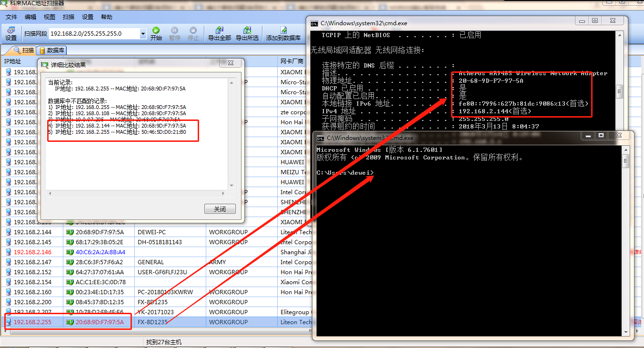
Task: Click the MAC address 64:27:37:07:61:AA
Action: tap(100, 272)
